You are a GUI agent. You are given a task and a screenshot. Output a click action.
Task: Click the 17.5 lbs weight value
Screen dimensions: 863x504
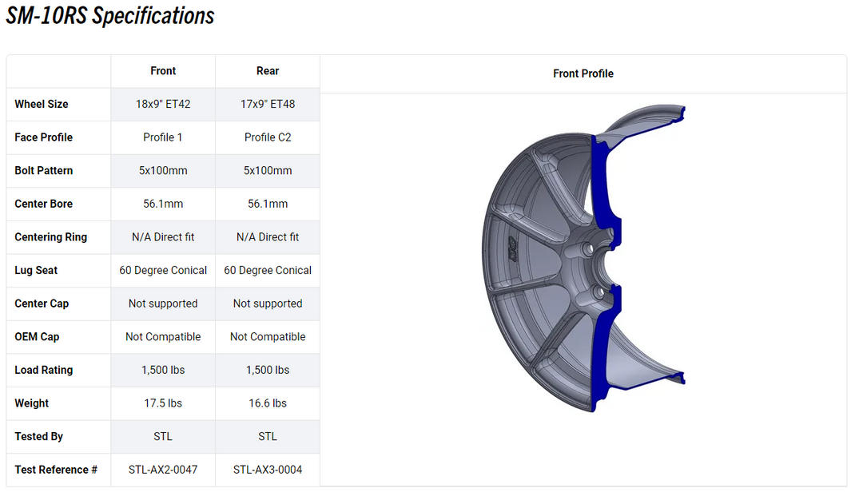[x=163, y=403]
